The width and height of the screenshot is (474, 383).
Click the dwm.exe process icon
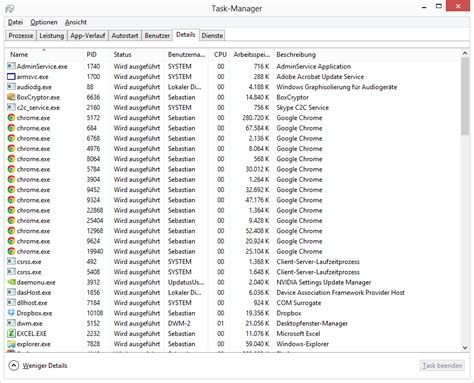pyautogui.click(x=11, y=323)
